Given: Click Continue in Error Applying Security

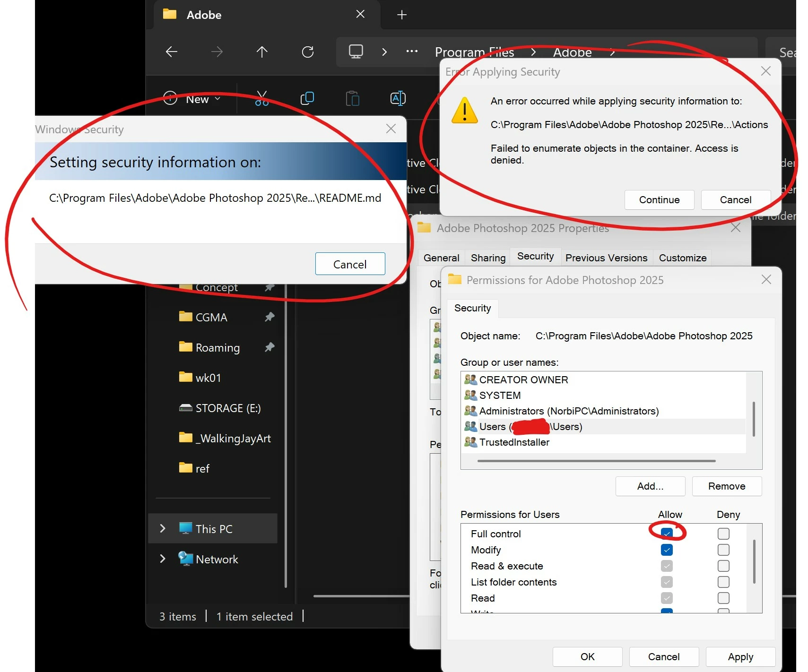Looking at the screenshot, I should 659,199.
